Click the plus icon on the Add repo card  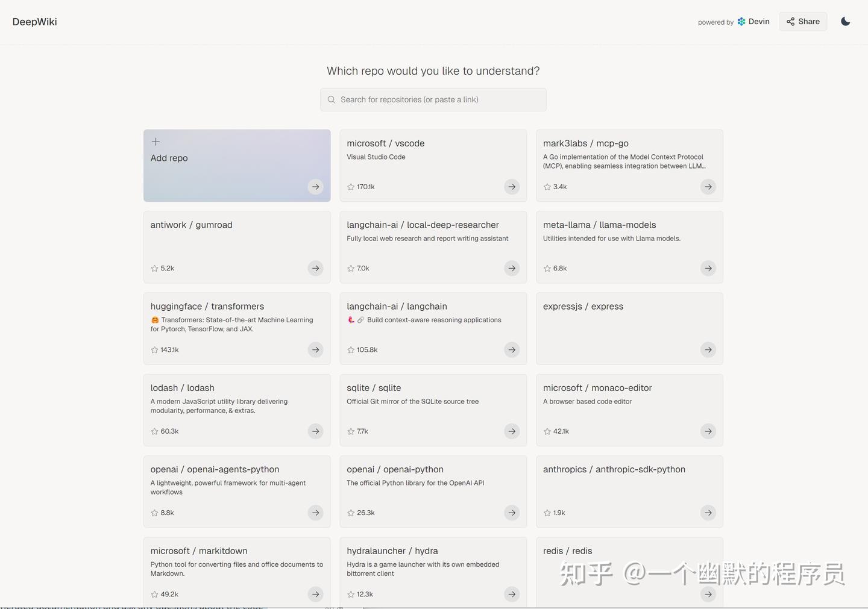click(x=155, y=142)
